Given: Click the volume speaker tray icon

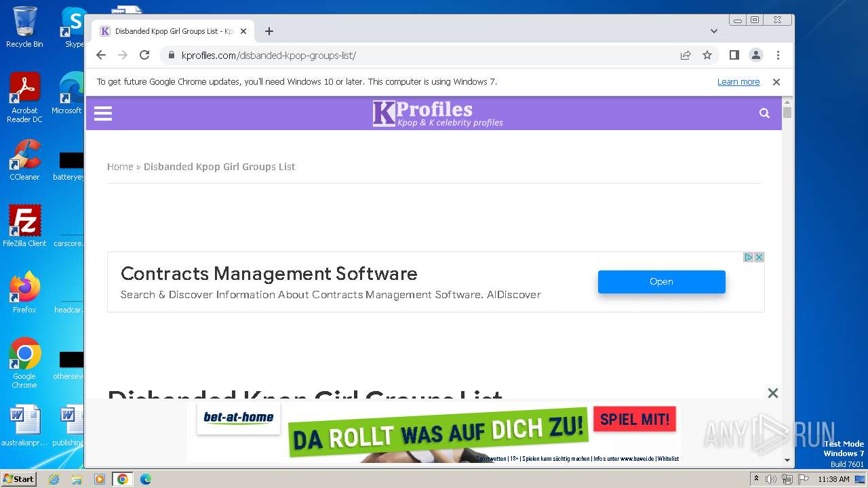Looking at the screenshot, I should pos(771,479).
